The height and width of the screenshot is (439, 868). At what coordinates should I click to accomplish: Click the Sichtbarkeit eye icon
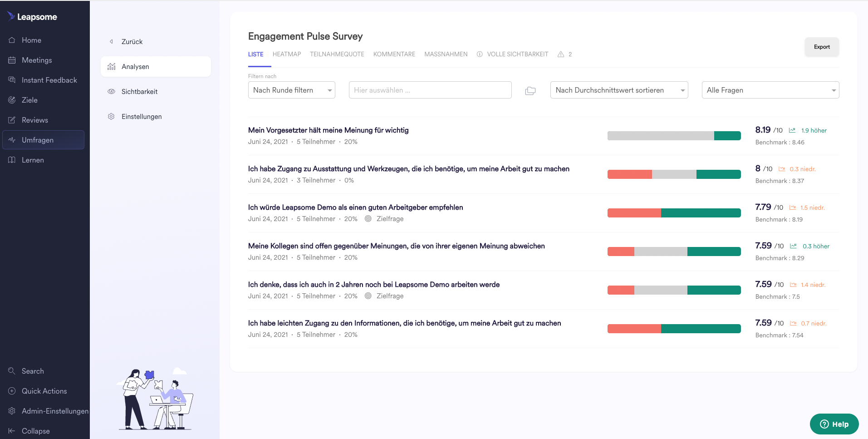[x=111, y=91]
